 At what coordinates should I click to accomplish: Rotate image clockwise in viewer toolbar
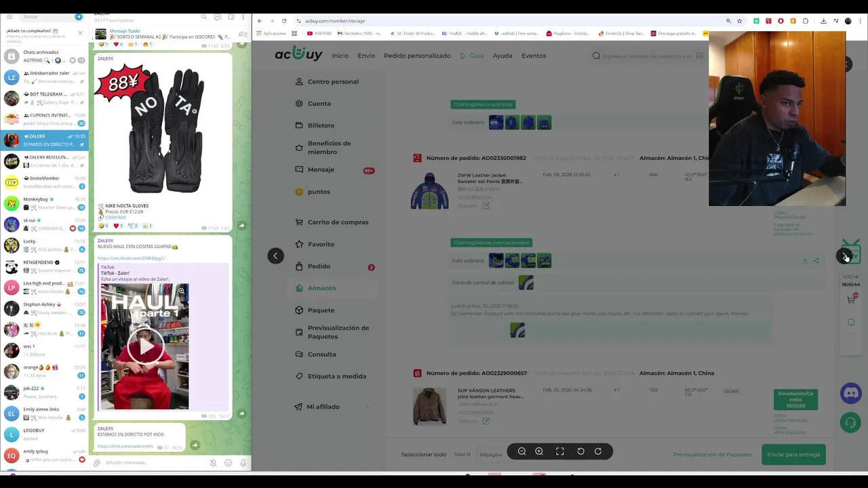[x=598, y=451]
